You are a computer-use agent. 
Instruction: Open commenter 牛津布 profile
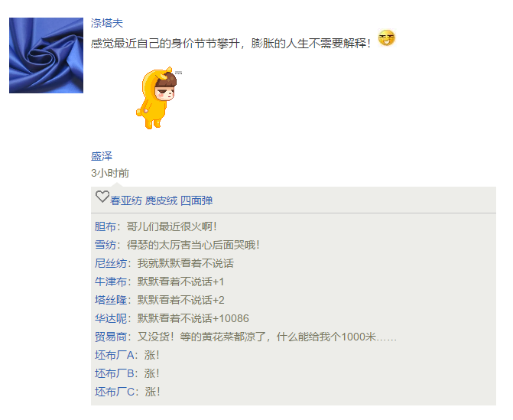(x=111, y=282)
